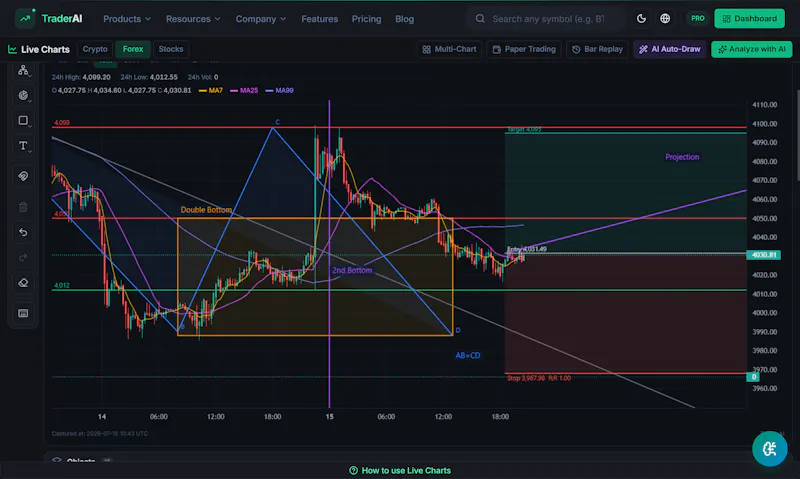This screenshot has width=800, height=479.
Task: Focus the symbol search field
Action: (x=548, y=19)
